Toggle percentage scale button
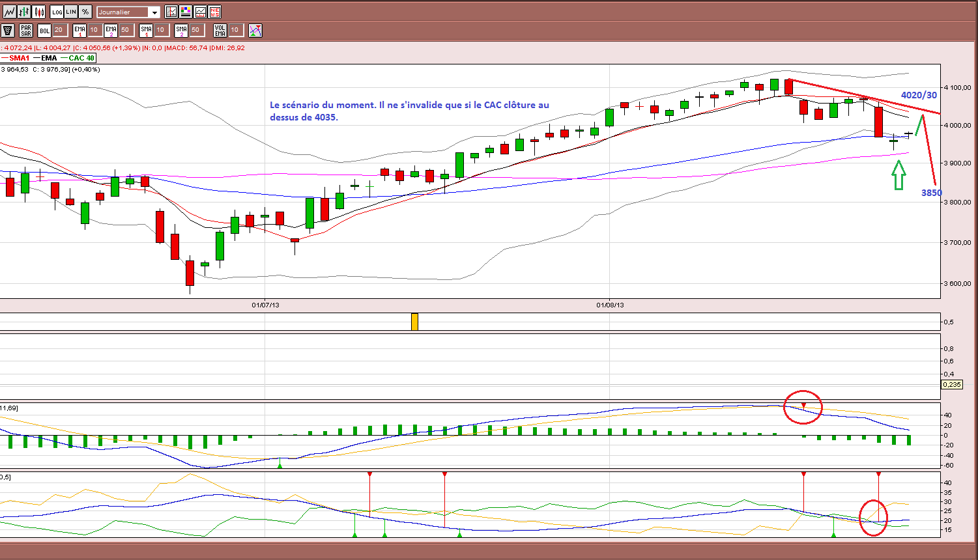 85,12
